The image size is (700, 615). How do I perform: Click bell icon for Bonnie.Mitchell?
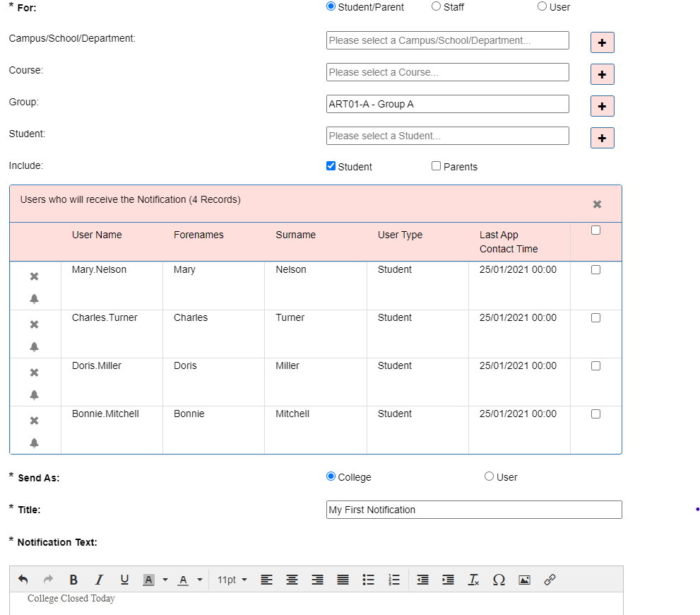[x=34, y=443]
